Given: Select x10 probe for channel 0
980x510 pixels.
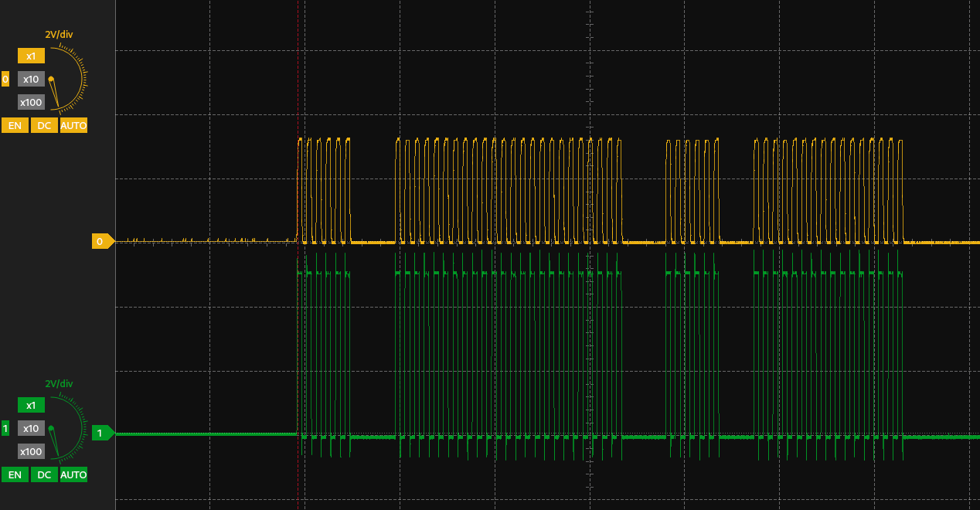Looking at the screenshot, I should pyautogui.click(x=31, y=79).
